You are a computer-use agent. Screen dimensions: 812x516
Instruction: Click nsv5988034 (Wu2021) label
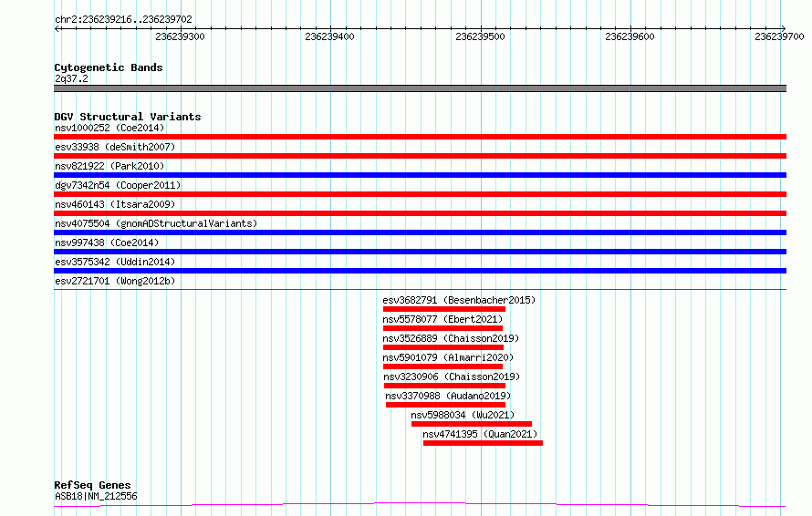pos(463,415)
